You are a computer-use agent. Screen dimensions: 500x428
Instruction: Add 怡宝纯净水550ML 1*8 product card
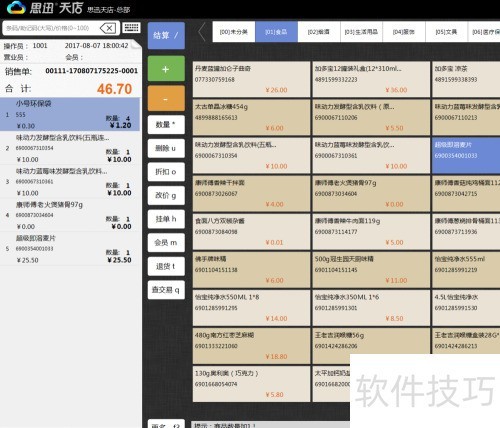(251, 308)
